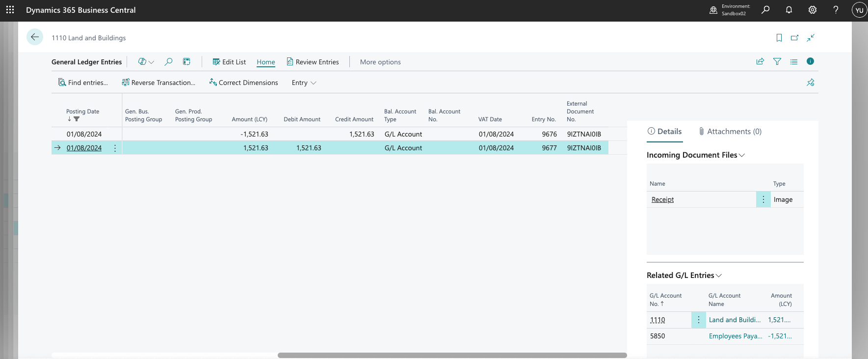The height and width of the screenshot is (359, 868).
Task: Click the horizontal scrollbar of the list
Action: coord(452,355)
